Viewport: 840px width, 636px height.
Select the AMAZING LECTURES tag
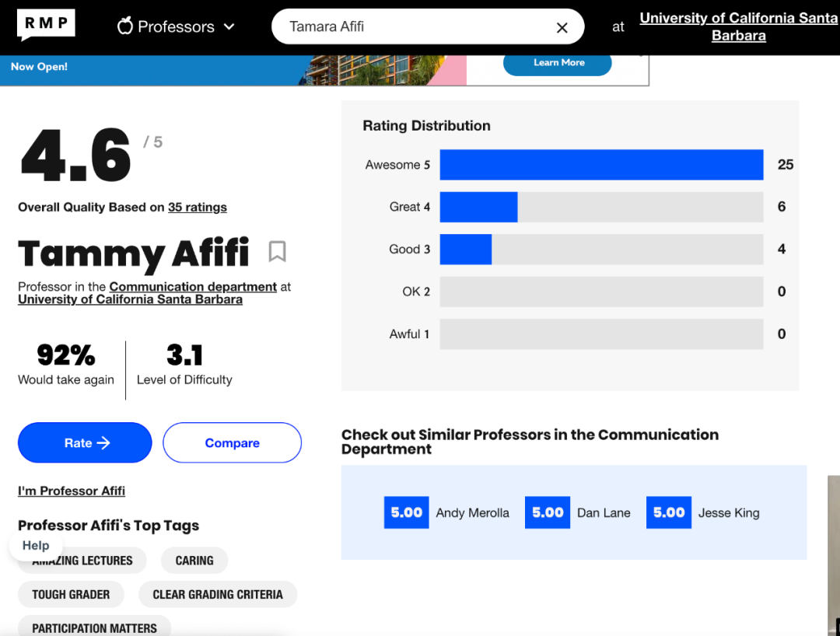click(x=82, y=561)
